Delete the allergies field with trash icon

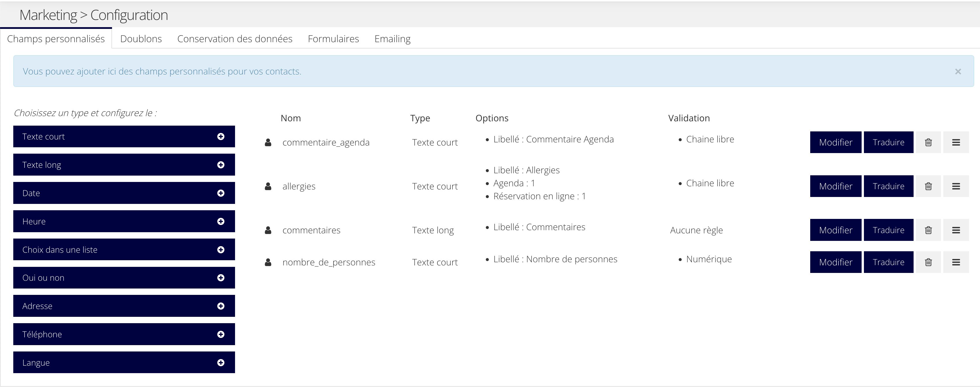pos(928,186)
